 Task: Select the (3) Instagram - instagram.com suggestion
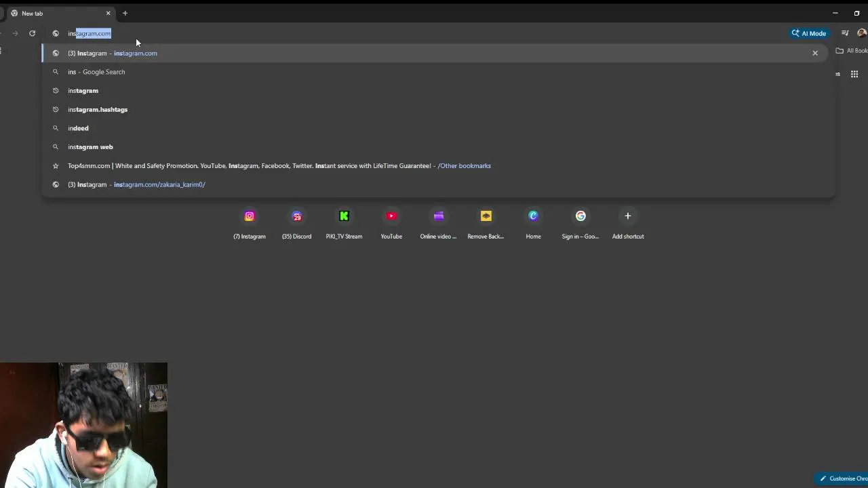436,53
